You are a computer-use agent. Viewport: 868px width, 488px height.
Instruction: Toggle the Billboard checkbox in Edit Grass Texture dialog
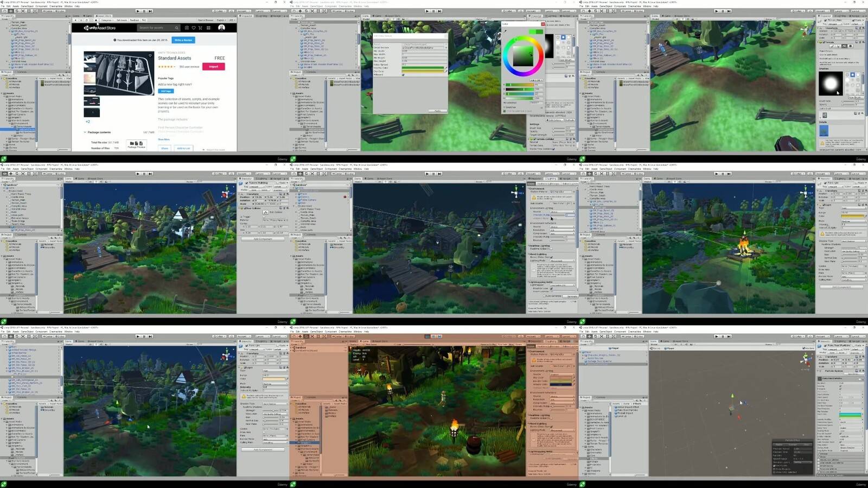pyautogui.click(x=403, y=74)
